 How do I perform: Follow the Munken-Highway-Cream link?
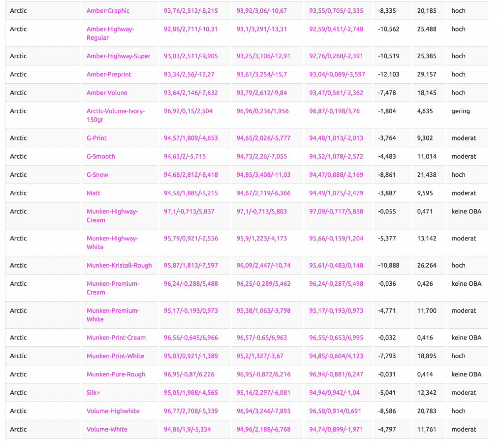click(112, 216)
